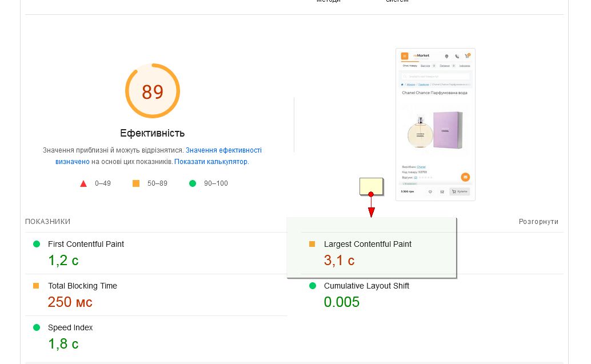Click the green dot beside Cumulative Layout Shift
Screen dimensions: 591x364
pos(313,286)
